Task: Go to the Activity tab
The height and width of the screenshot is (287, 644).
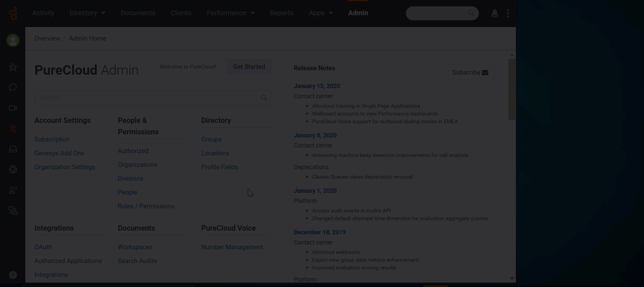Action: click(x=43, y=13)
